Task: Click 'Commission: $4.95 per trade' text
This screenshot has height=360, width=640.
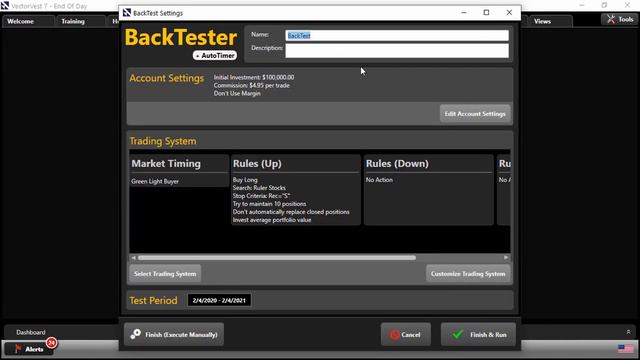Action: [x=251, y=85]
